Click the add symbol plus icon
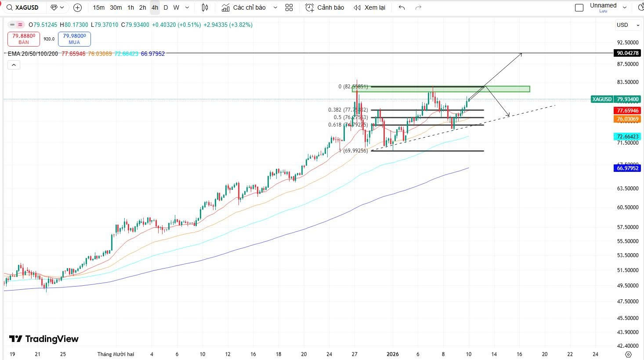The width and height of the screenshot is (644, 360). (77, 7)
